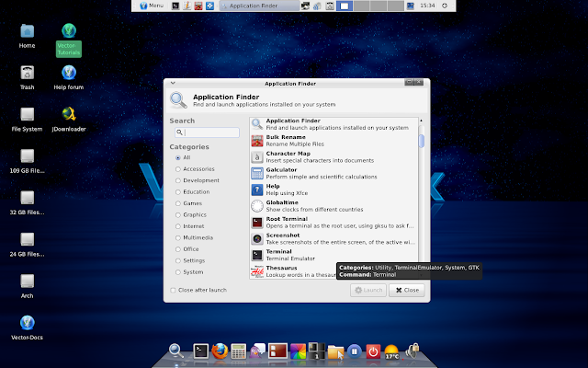Open the Help forum desktop icon

coord(69,73)
